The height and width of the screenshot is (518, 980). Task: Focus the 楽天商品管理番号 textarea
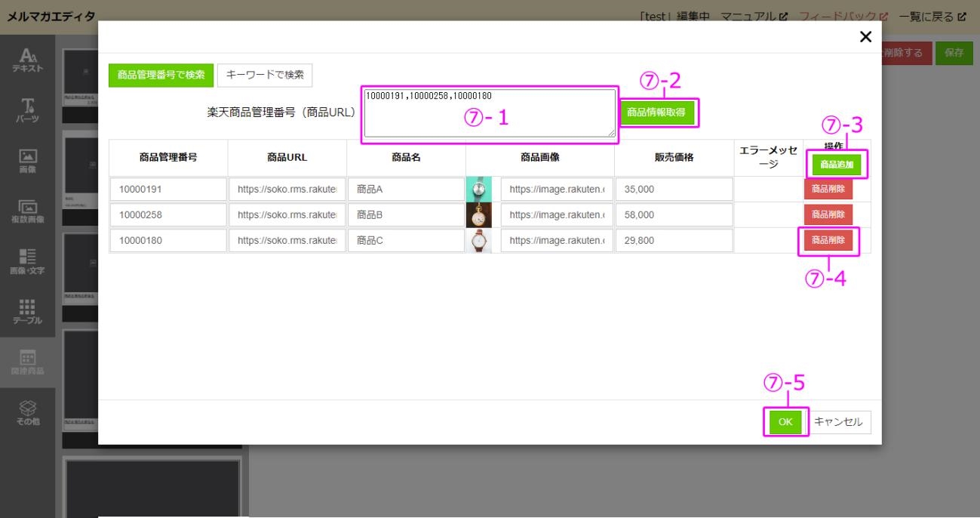click(489, 113)
